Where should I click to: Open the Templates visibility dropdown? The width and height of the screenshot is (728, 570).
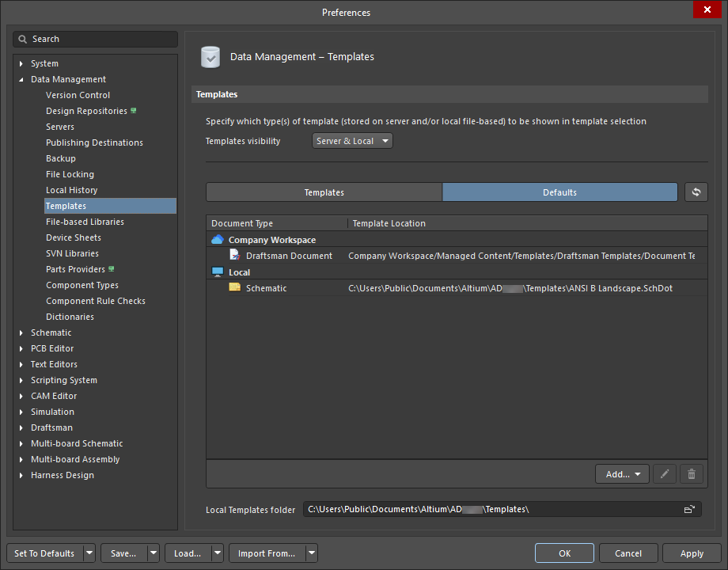click(x=352, y=141)
